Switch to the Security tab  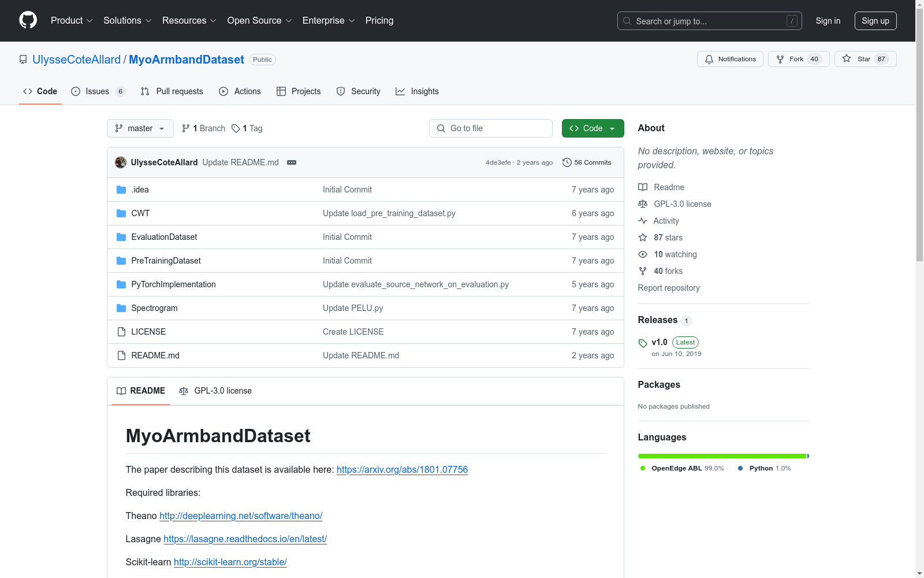(359, 91)
